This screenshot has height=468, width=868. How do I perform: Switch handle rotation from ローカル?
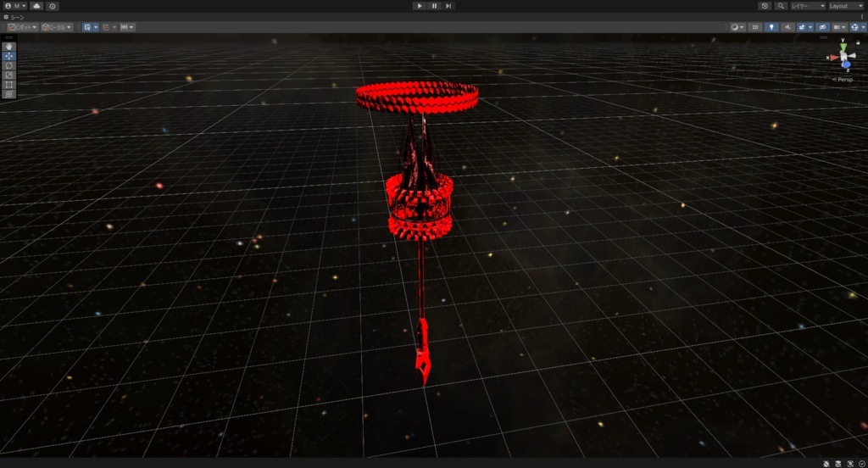(57, 27)
